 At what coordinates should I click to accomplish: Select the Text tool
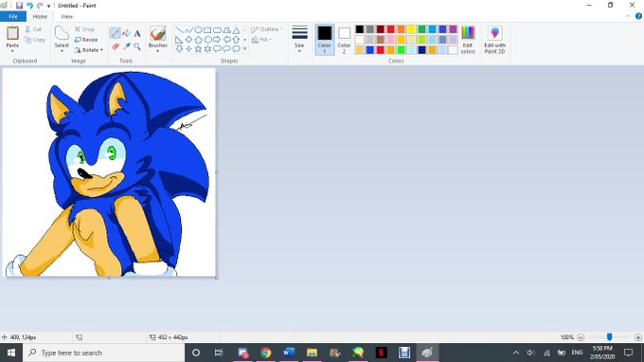click(x=137, y=33)
